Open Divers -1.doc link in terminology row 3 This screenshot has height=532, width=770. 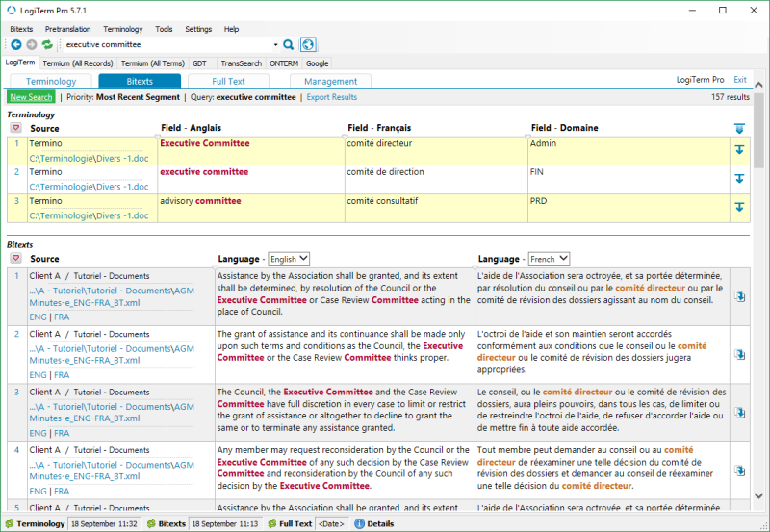(89, 215)
